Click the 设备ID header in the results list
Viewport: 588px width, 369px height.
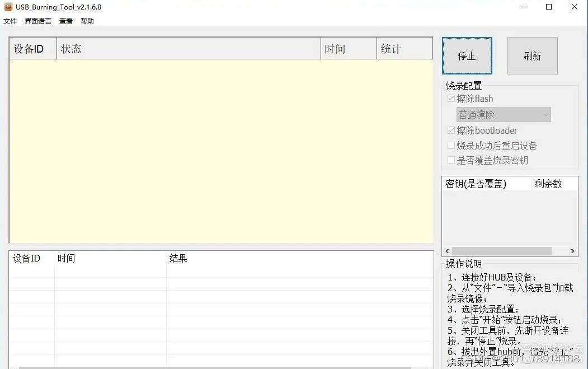coord(32,258)
